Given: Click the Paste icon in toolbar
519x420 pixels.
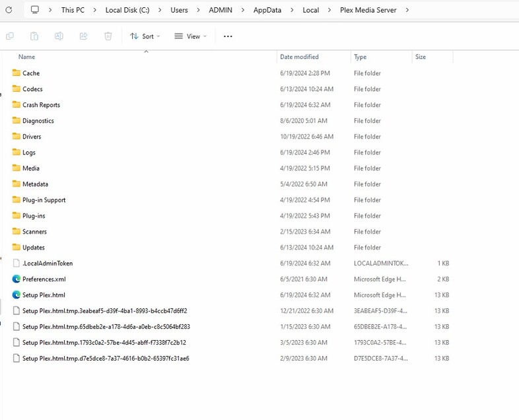Looking at the screenshot, I should click(34, 36).
